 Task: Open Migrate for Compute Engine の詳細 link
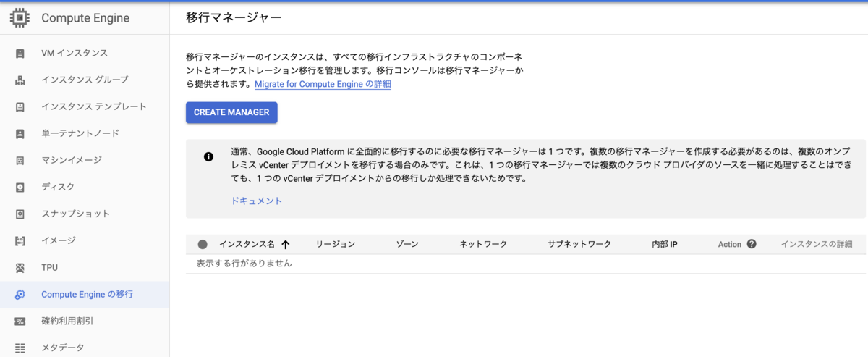point(323,84)
